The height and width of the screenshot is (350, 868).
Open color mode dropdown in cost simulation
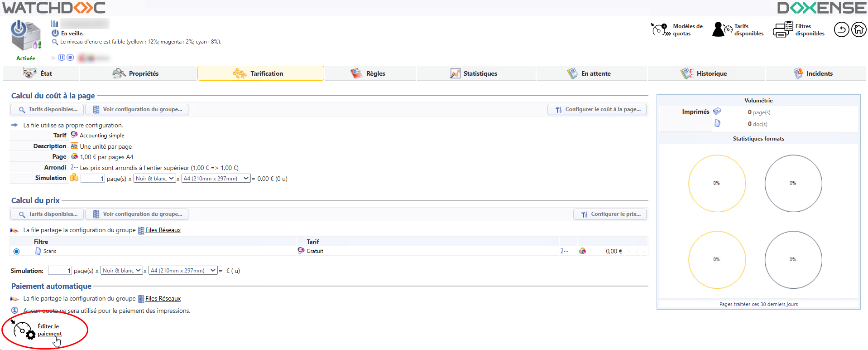[155, 179]
